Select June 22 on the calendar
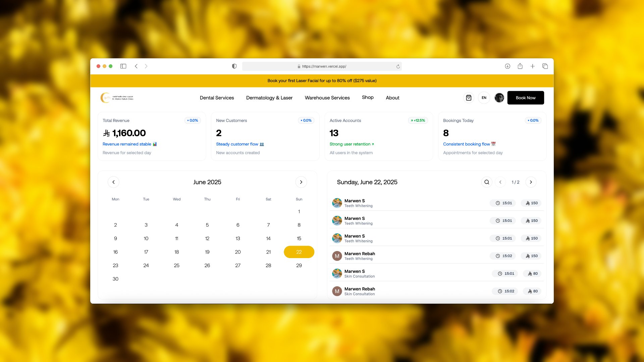 click(299, 252)
